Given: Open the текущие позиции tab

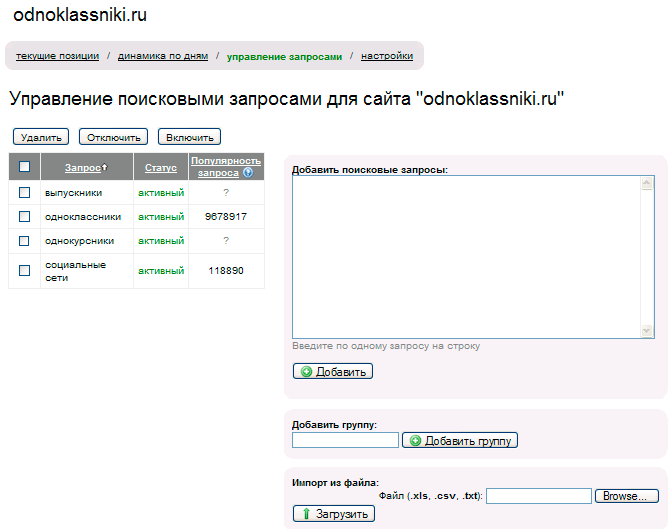Looking at the screenshot, I should [x=57, y=56].
